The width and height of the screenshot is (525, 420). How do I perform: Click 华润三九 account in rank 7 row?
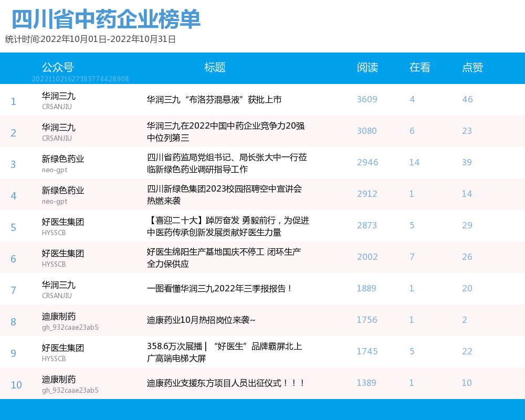[x=59, y=285]
